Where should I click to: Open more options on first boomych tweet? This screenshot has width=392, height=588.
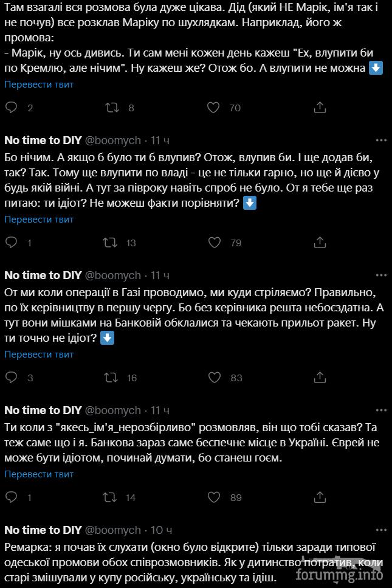pos(381,140)
